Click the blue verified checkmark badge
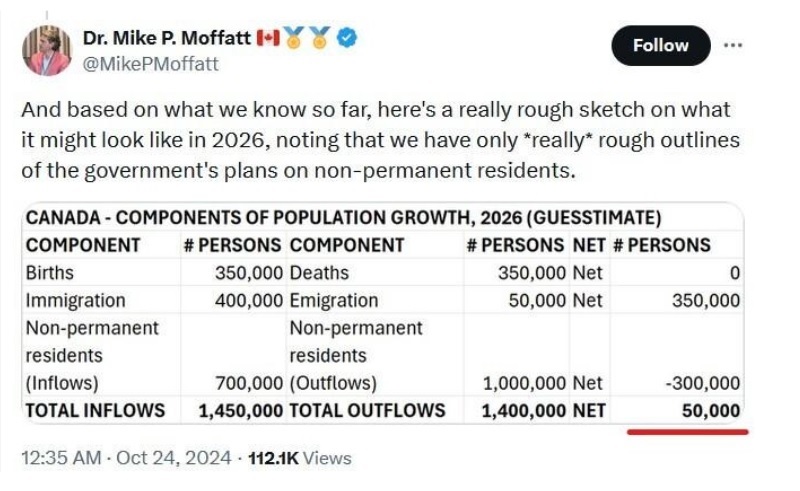Screen dimensions: 800x491 point(347,38)
